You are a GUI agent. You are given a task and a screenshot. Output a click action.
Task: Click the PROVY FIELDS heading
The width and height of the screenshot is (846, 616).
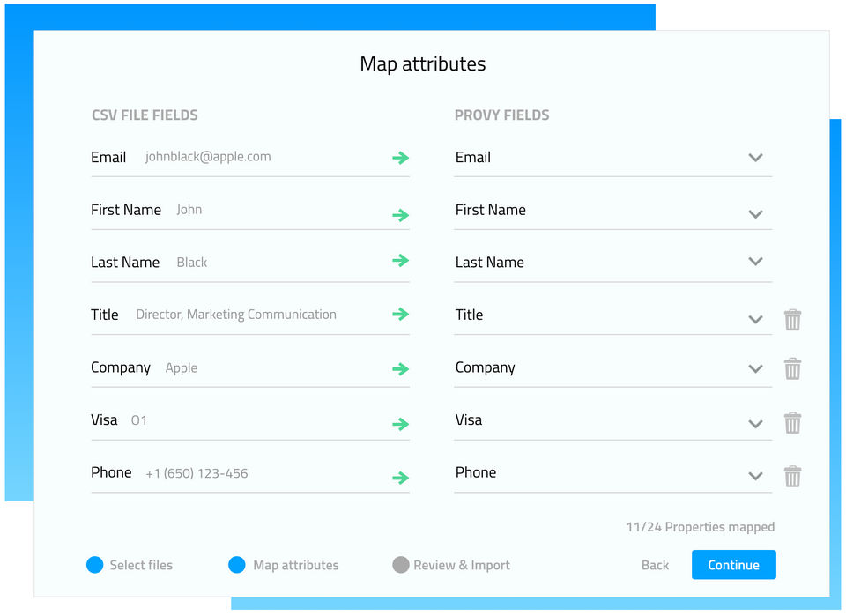coord(501,115)
